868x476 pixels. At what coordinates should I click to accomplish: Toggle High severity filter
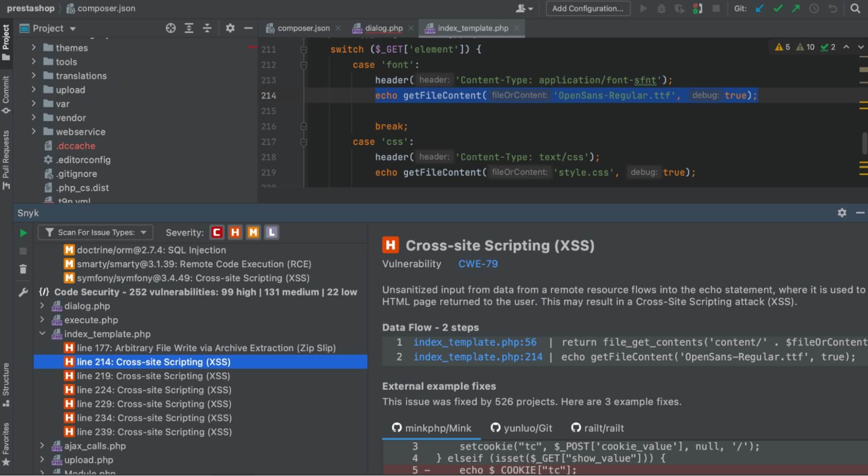pos(235,233)
